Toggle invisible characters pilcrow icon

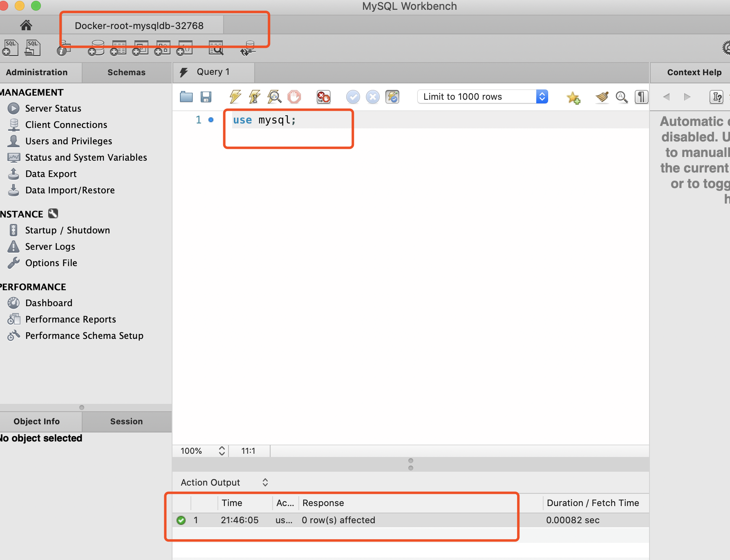pyautogui.click(x=641, y=97)
